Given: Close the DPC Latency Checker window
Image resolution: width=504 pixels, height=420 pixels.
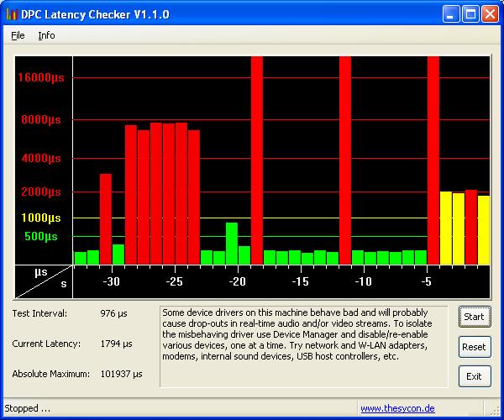Looking at the screenshot, I should 490,14.
